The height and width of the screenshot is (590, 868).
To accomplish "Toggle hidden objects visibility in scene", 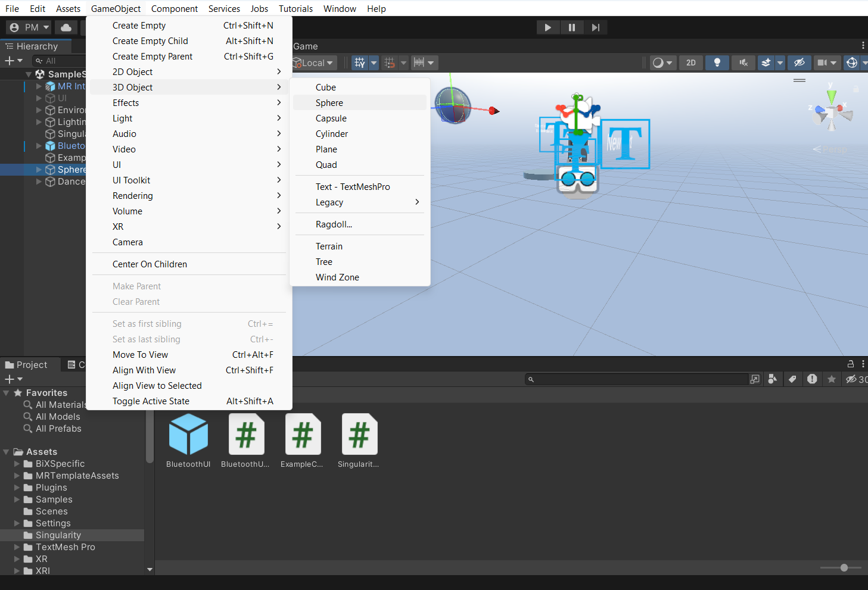I will point(799,63).
